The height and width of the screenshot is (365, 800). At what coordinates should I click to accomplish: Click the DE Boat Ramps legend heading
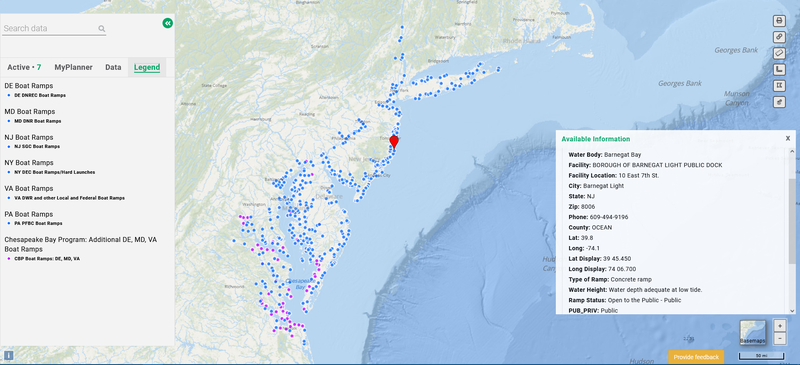[29, 86]
